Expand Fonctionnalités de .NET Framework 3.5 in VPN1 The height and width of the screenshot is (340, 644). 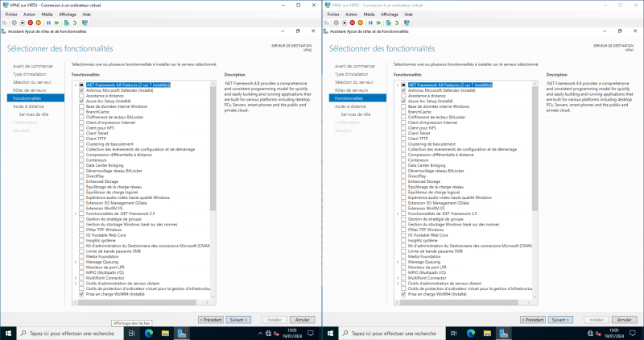398,214
